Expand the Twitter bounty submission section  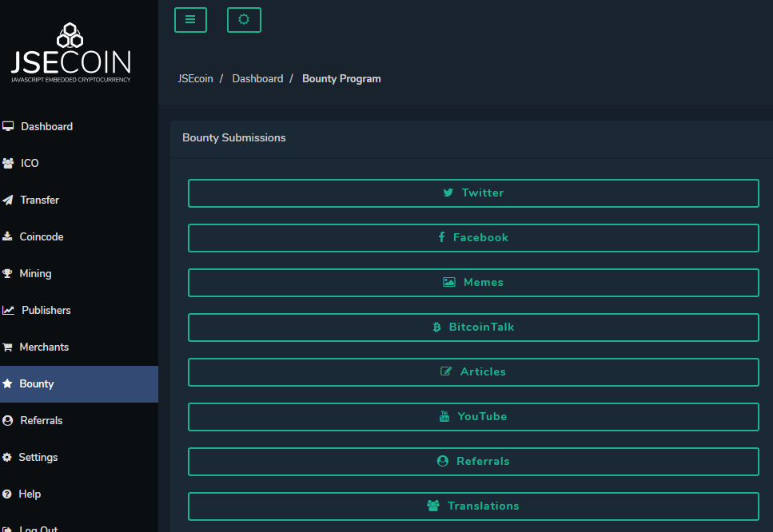[x=473, y=193]
